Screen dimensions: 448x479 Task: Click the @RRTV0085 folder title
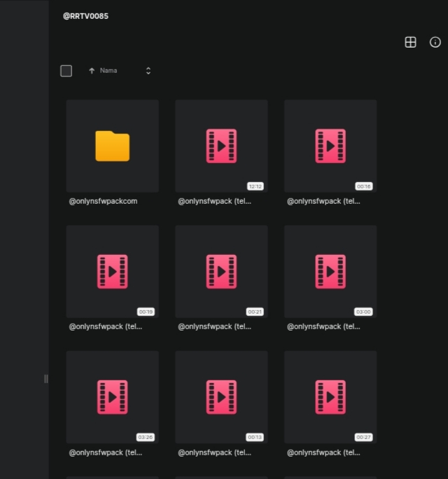click(x=85, y=16)
